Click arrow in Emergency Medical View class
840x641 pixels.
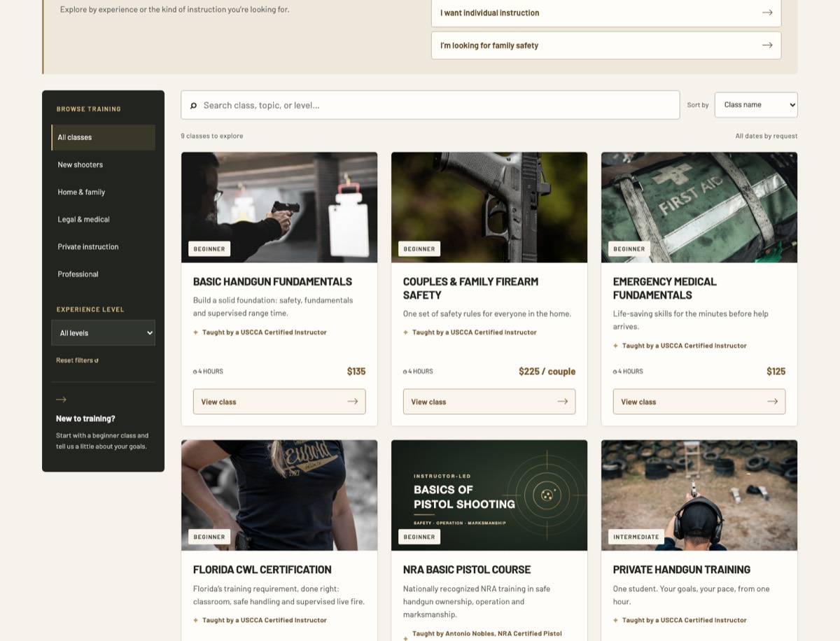[773, 402]
